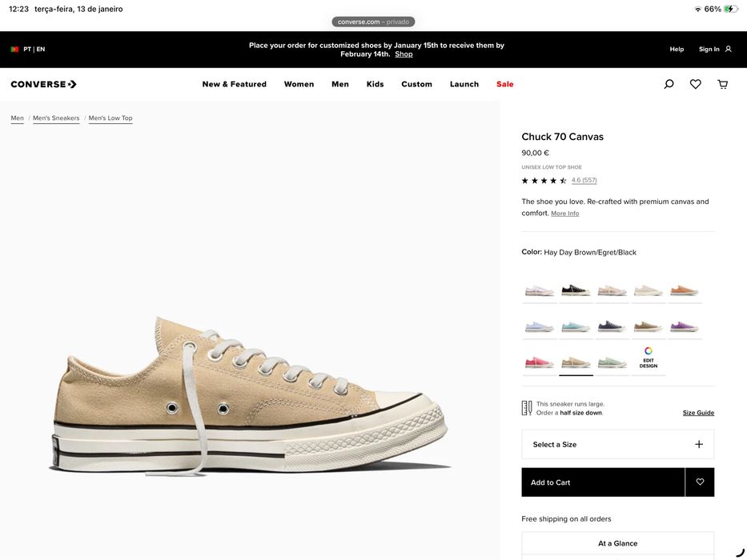The width and height of the screenshot is (747, 560).
Task: Select the orange shoe color swatch
Action: point(684,290)
